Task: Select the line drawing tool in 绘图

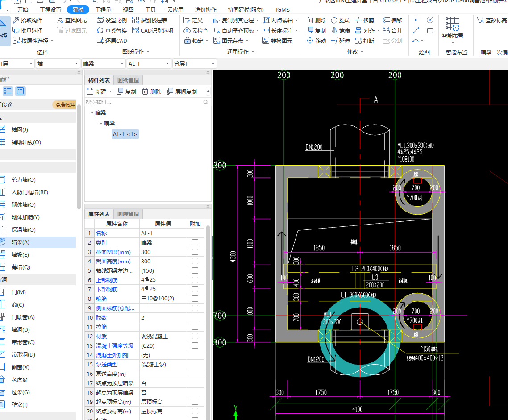Action: click(x=416, y=30)
